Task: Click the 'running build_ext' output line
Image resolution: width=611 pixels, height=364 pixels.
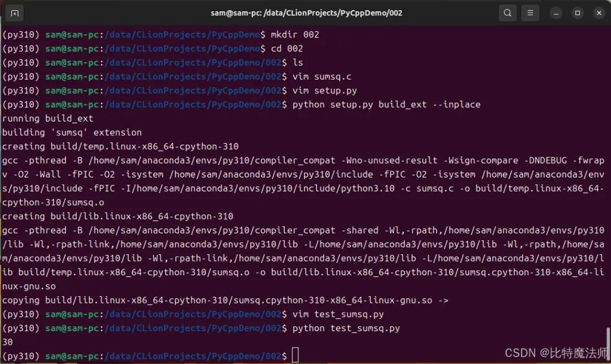Action: tap(48, 118)
